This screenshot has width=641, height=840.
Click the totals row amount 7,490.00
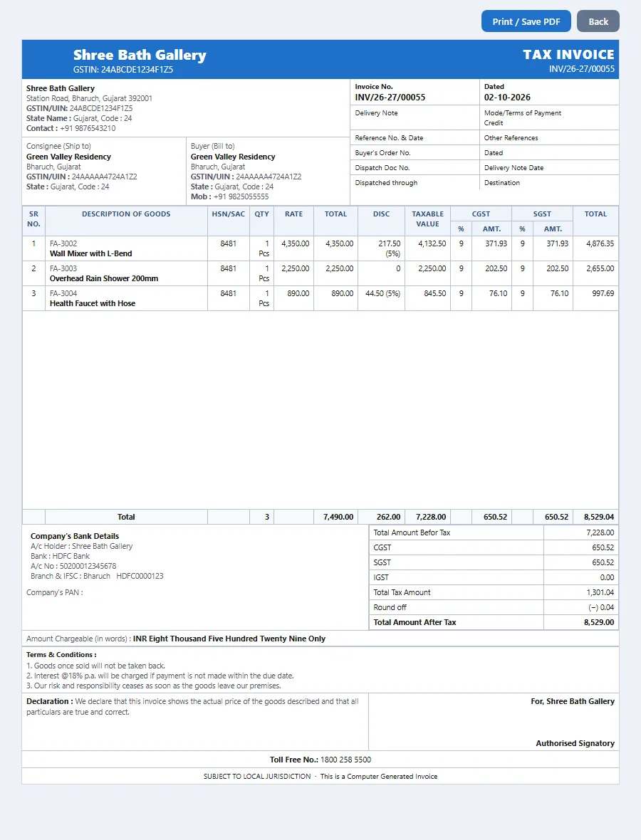pos(338,517)
